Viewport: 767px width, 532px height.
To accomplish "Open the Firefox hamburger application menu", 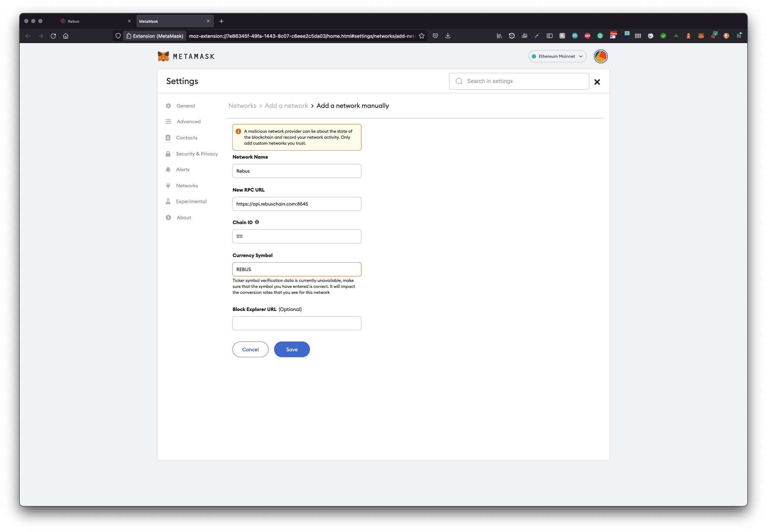I will pos(739,36).
